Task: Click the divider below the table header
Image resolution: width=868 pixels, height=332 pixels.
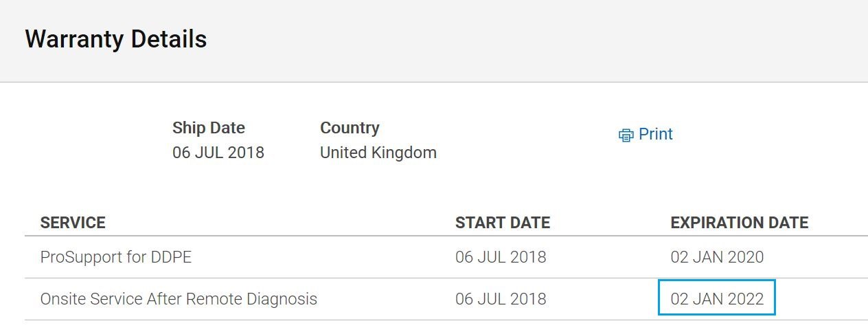Action: pyautogui.click(x=446, y=236)
